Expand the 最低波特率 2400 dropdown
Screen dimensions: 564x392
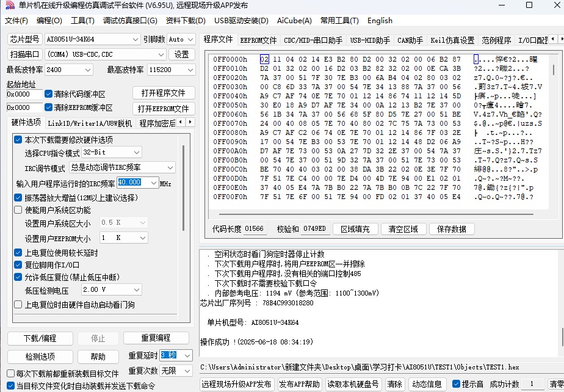point(88,70)
